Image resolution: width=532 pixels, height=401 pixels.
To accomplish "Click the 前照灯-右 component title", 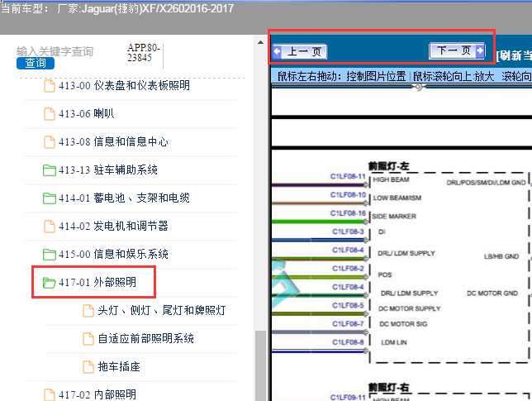I will tap(389, 388).
